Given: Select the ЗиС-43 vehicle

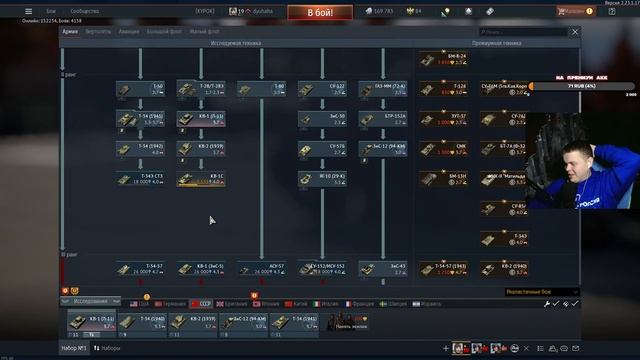Looking at the screenshot, I should pyautogui.click(x=383, y=269).
